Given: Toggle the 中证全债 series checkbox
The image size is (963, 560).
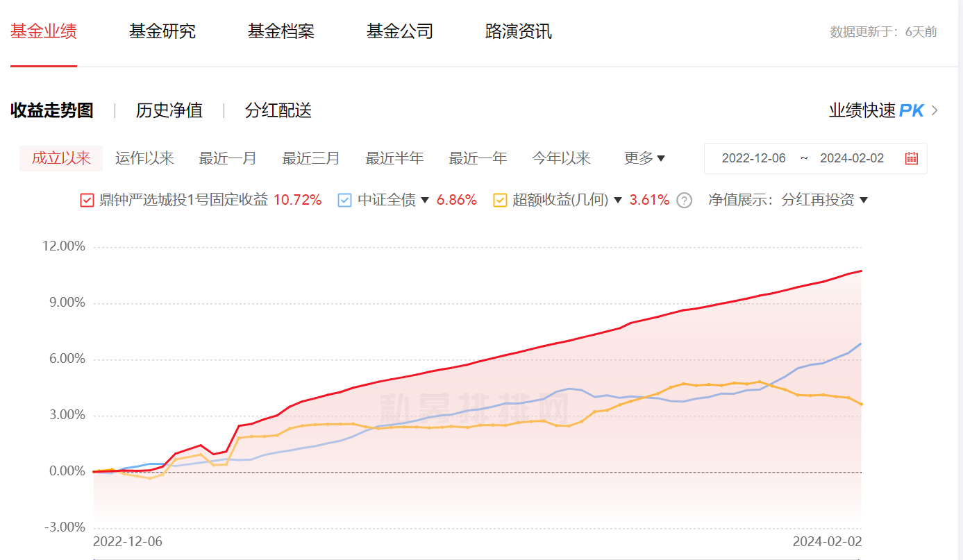Looking at the screenshot, I should pos(345,201).
